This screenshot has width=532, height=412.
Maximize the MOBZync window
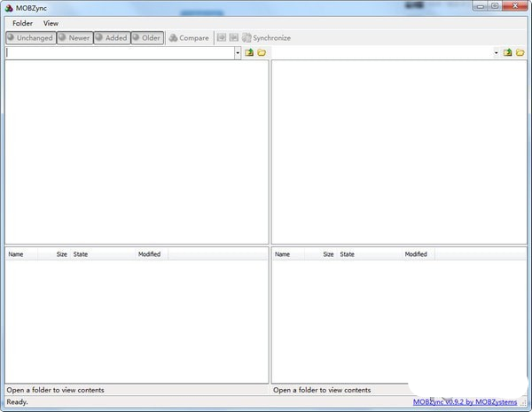tap(495, 6)
